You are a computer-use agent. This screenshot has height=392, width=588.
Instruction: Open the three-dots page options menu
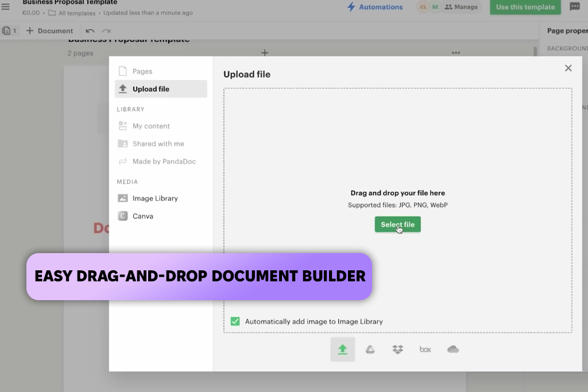455,53
